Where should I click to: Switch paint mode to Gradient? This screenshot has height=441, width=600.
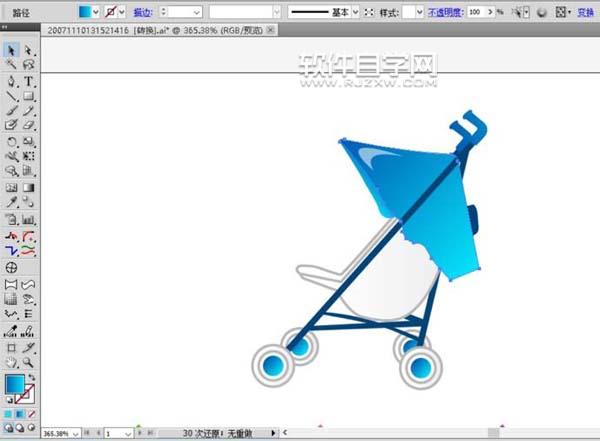click(x=20, y=414)
